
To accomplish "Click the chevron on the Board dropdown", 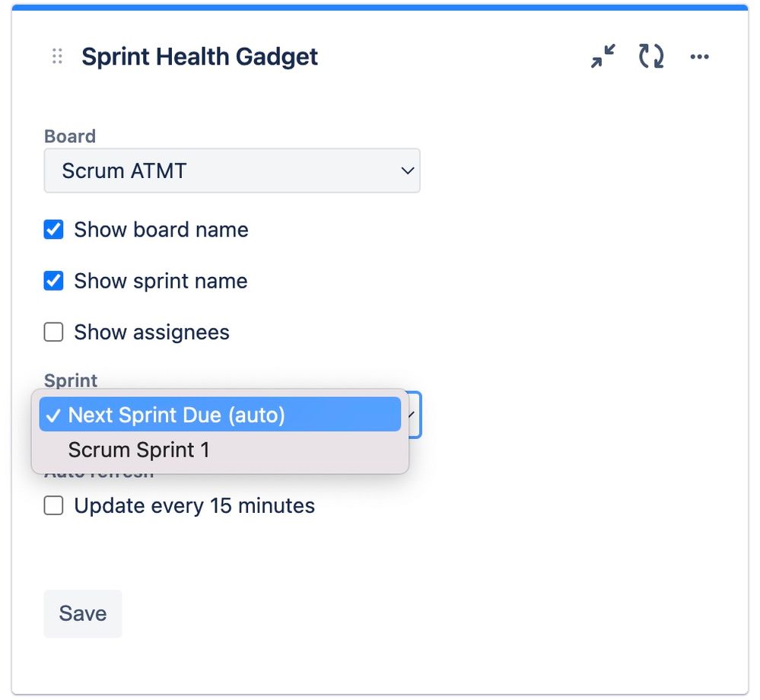I will tap(407, 170).
